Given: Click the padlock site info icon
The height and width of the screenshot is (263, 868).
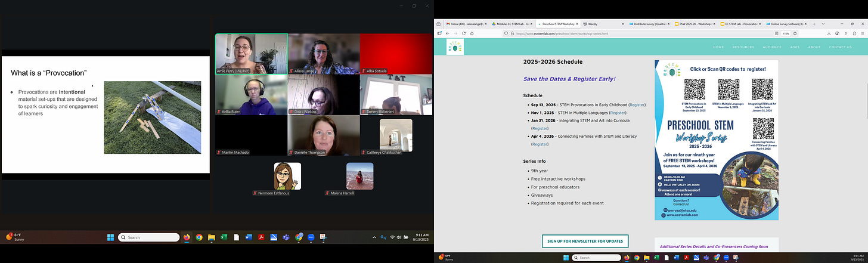Looking at the screenshot, I should [x=513, y=33].
